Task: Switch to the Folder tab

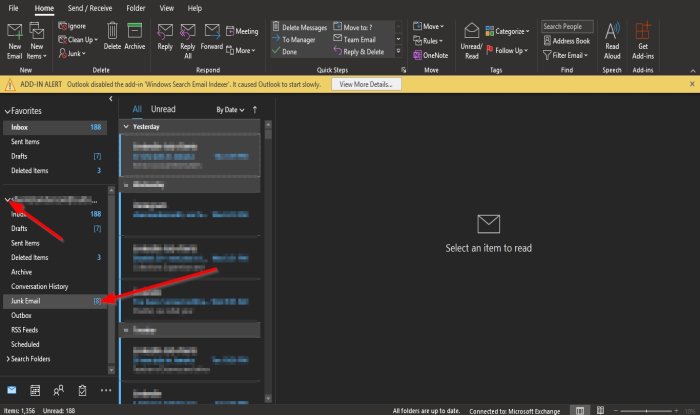Action: click(136, 8)
